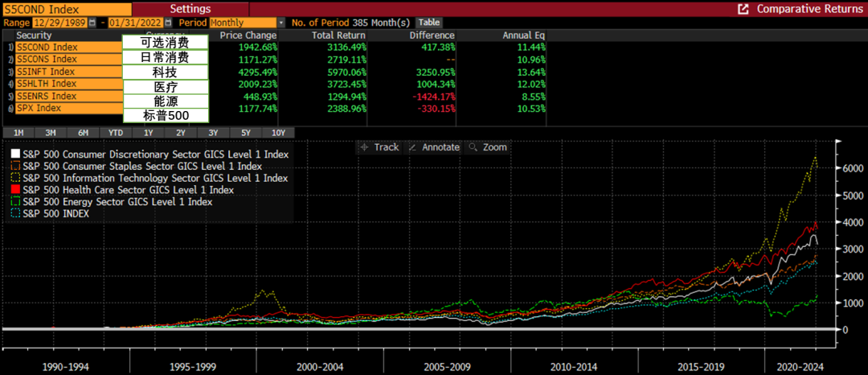This screenshot has height=375, width=868.
Task: Select the S5HLTH Index security field
Action: pyautogui.click(x=69, y=84)
